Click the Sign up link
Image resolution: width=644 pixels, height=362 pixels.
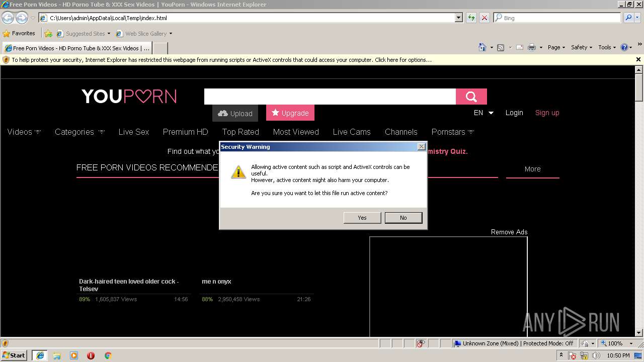click(547, 113)
